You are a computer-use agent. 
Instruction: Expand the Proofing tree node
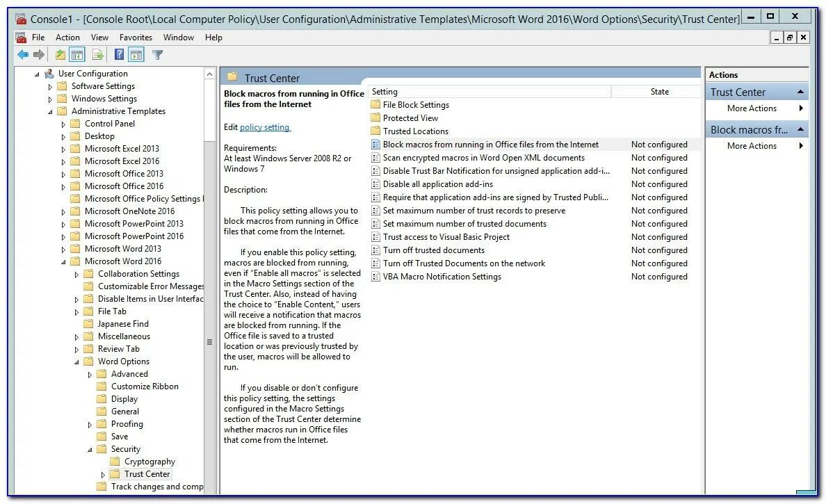pyautogui.click(x=90, y=425)
